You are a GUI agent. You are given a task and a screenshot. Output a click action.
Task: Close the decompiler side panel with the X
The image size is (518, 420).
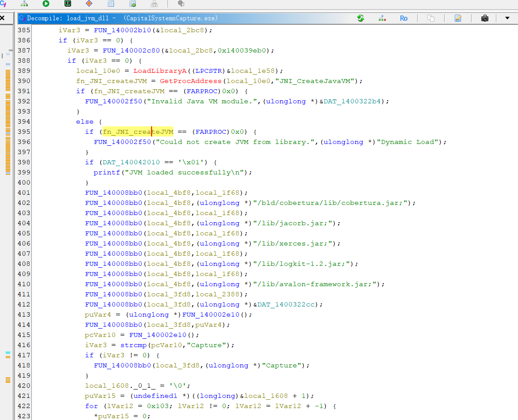pos(4,18)
